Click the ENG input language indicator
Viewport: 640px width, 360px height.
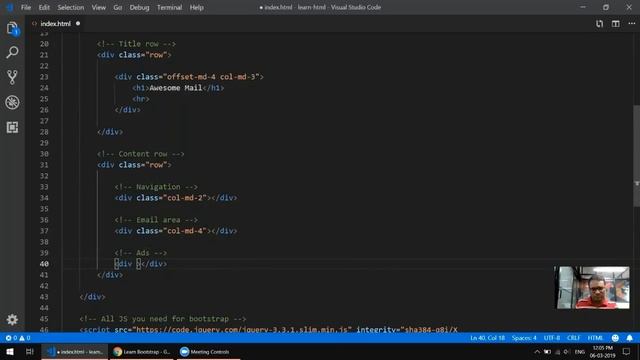pyautogui.click(x=580, y=351)
